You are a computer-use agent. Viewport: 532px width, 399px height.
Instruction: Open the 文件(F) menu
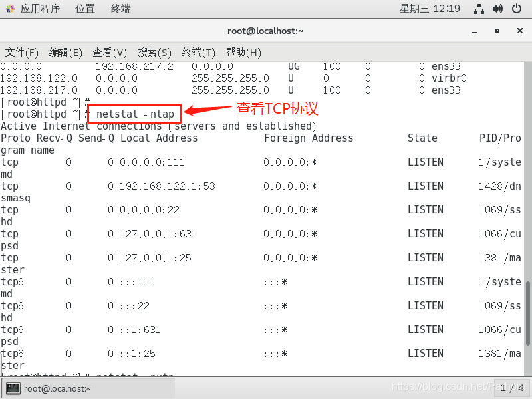click(22, 53)
